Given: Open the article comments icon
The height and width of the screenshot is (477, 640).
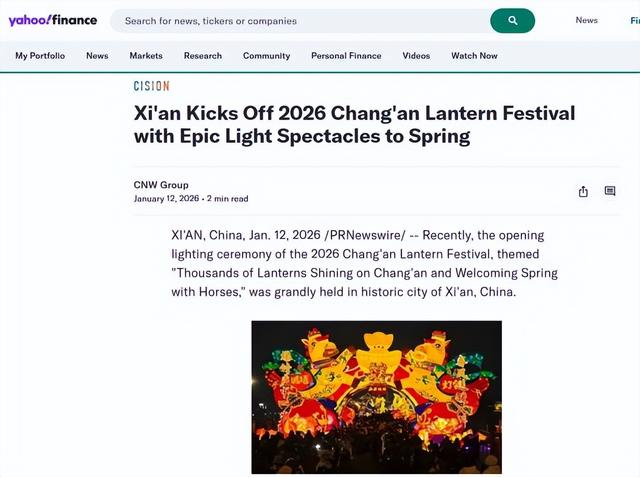Looking at the screenshot, I should point(610,191).
